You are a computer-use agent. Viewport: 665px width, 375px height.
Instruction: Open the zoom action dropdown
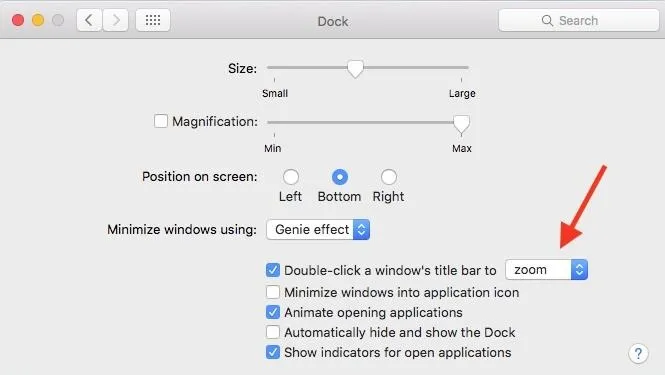coord(546,269)
